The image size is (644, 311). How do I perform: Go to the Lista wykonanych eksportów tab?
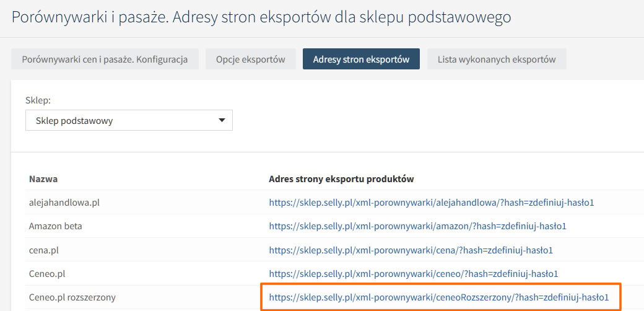click(x=496, y=59)
